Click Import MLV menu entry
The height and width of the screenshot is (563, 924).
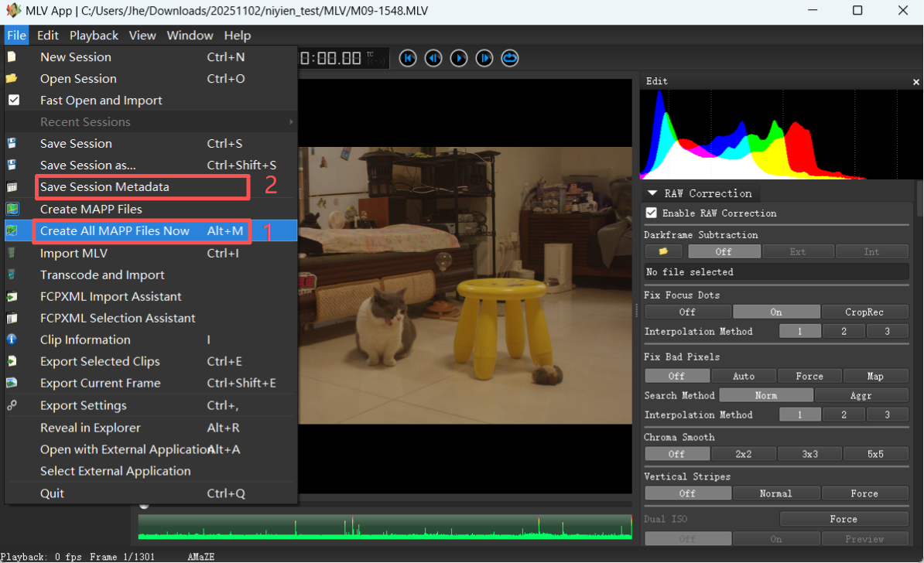tap(74, 254)
